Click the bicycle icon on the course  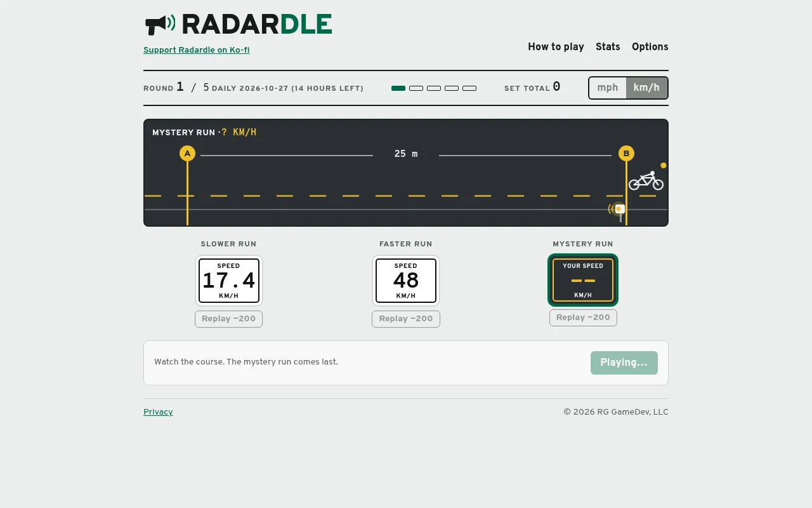click(x=646, y=180)
